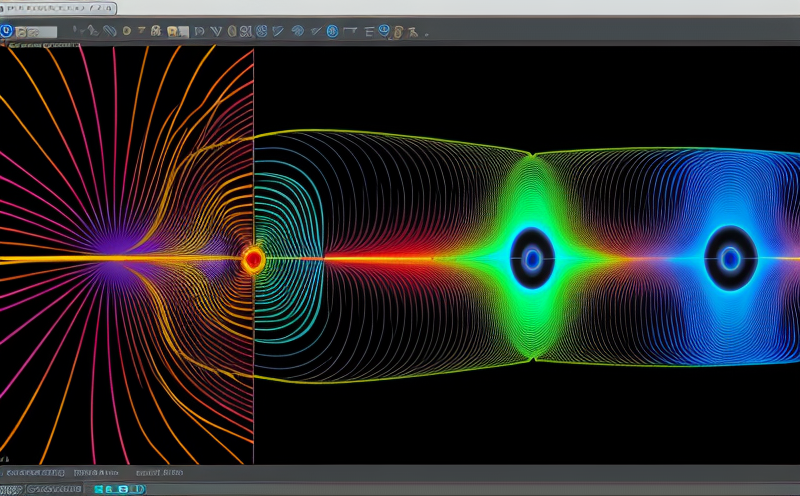Select the blue globe-like toolbar icon
Viewport: 800px width, 496px height.
click(x=297, y=32)
